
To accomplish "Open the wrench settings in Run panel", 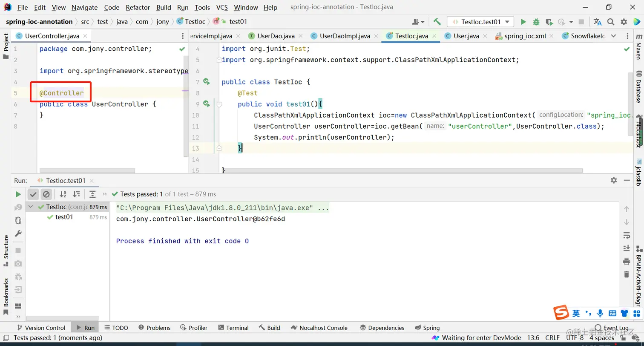I will tap(18, 234).
